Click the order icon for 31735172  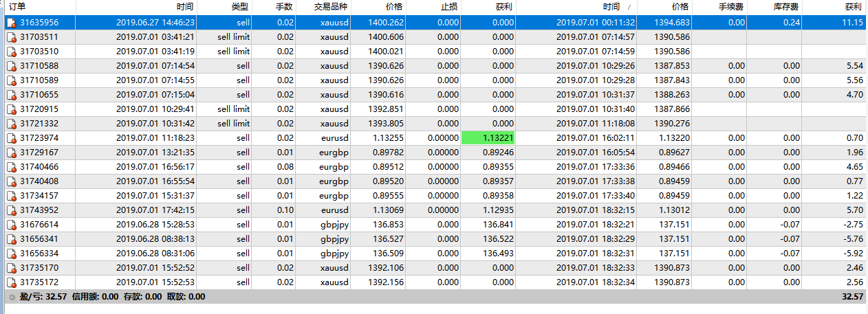point(11,282)
